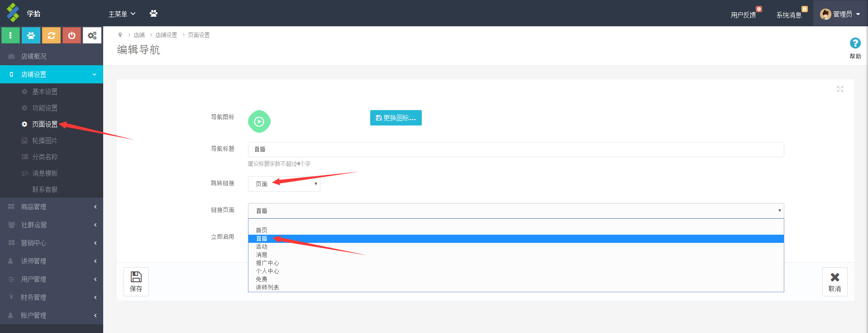Open the 主菜单 dropdown menu

tap(122, 14)
